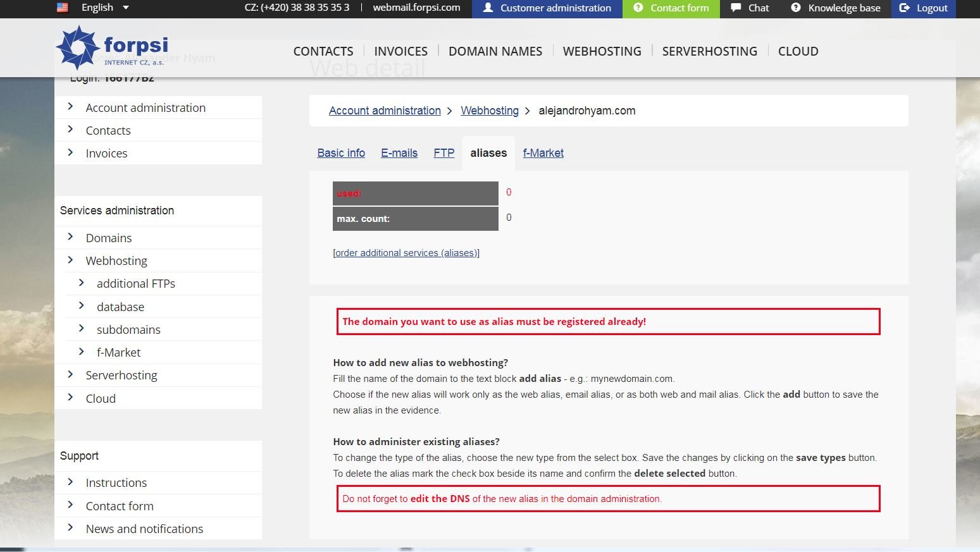Open database in the sidebar
The image size is (980, 552).
tap(120, 307)
